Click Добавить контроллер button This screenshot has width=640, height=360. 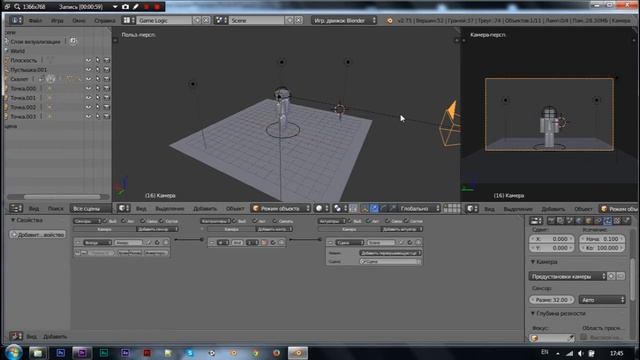pos(273,229)
